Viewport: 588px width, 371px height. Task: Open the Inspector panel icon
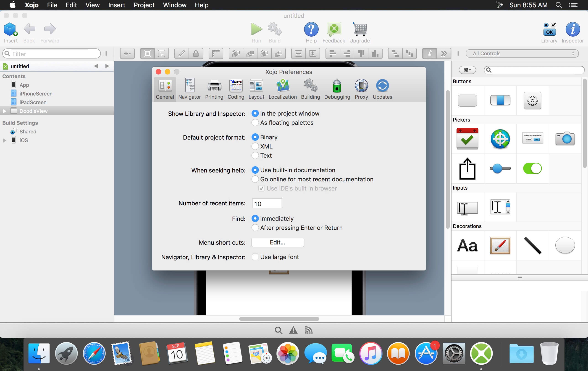[x=572, y=29]
